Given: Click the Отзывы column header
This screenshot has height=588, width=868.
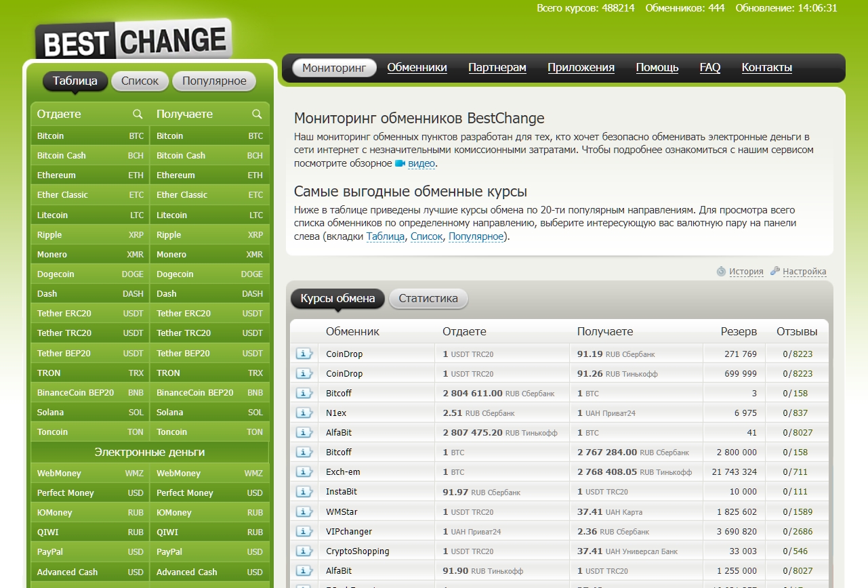Looking at the screenshot, I should point(797,332).
